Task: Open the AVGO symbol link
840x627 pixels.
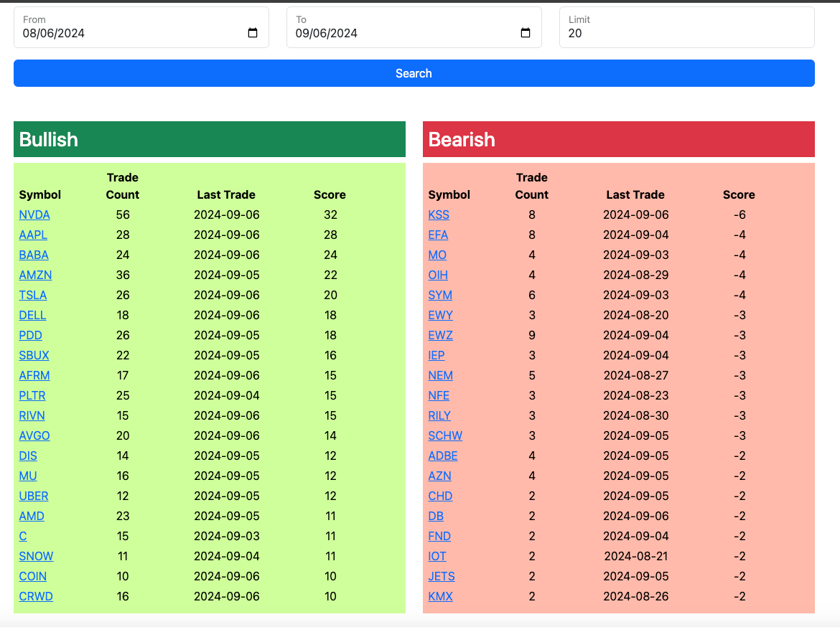Action: 34,436
